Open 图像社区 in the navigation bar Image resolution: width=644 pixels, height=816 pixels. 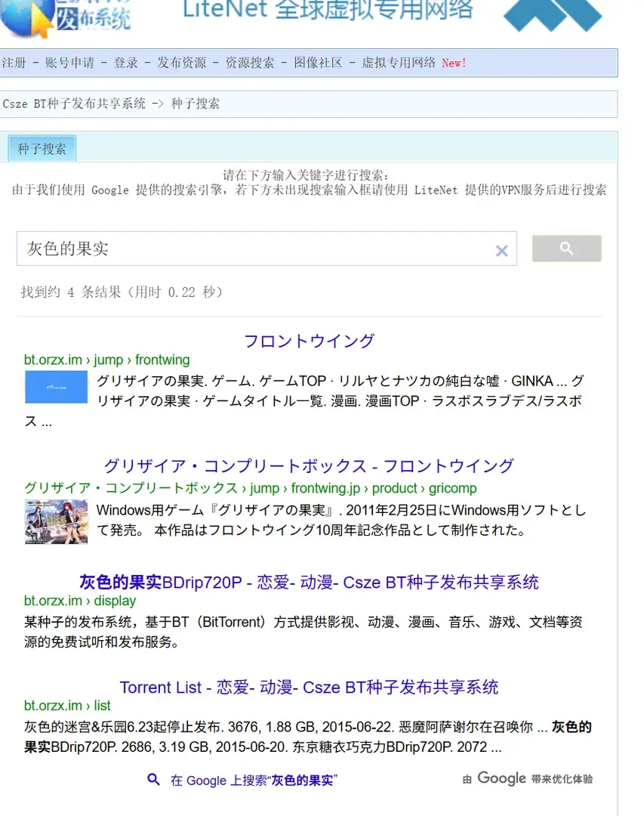pos(318,63)
